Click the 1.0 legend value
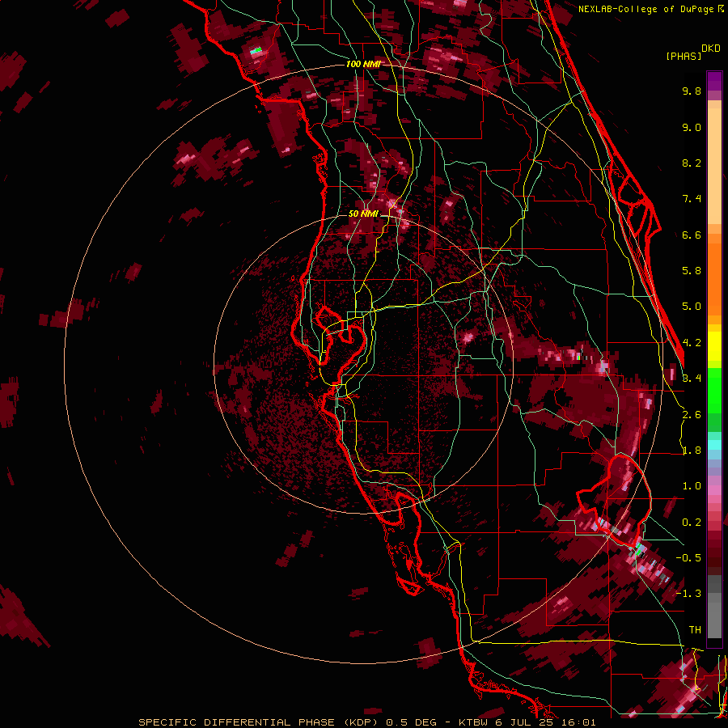The height and width of the screenshot is (728, 728). tap(692, 486)
